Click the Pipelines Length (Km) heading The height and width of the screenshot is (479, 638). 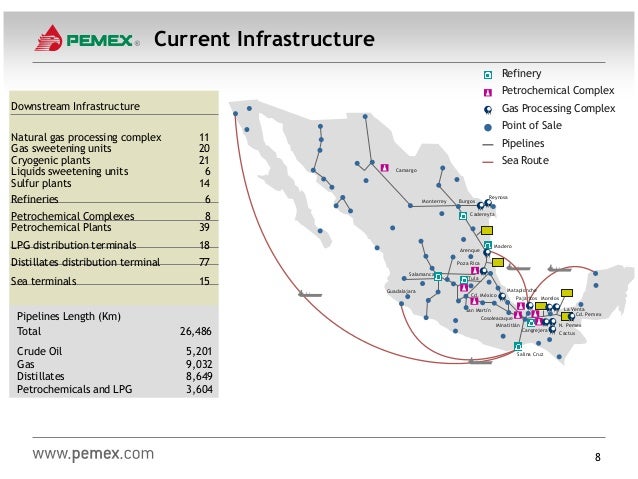(x=69, y=316)
